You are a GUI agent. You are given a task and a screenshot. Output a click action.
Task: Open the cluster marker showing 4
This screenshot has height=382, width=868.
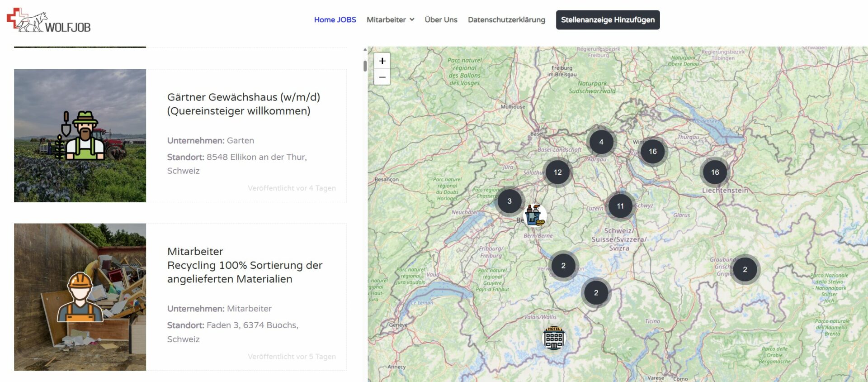[x=601, y=142]
